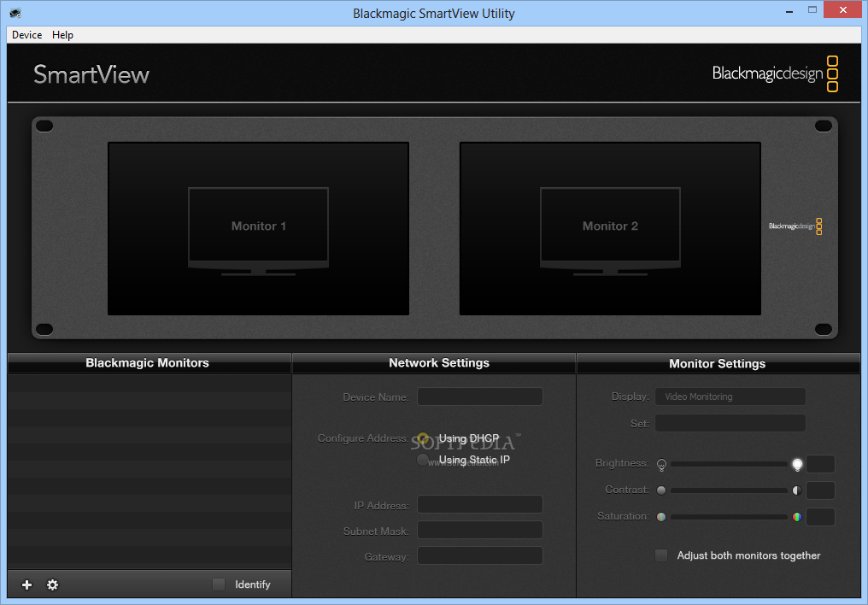Viewport: 868px width, 605px height.
Task: Select the Using DHCP radio button
Action: (x=423, y=439)
